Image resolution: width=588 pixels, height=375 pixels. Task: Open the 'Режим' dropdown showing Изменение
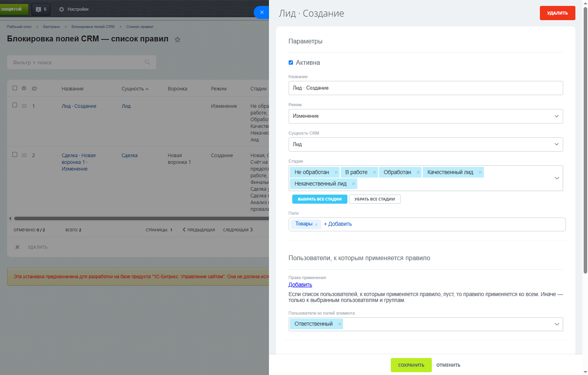(x=426, y=116)
